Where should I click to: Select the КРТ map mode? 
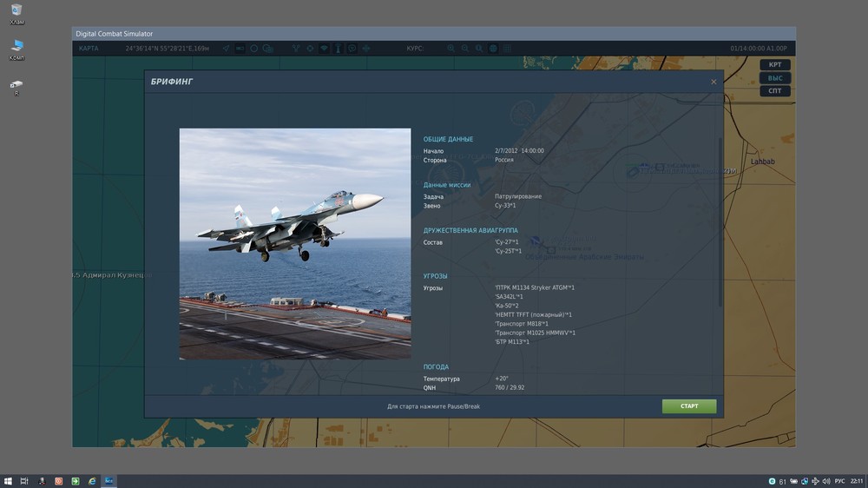click(x=775, y=65)
